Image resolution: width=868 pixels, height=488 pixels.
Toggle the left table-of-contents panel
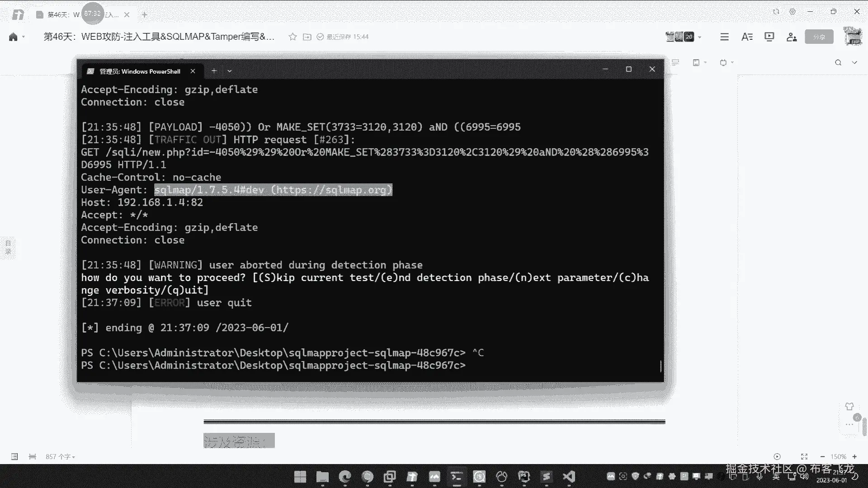point(8,247)
